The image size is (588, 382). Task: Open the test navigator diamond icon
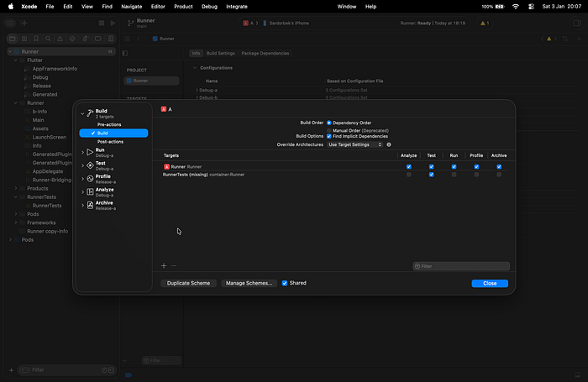tap(72, 39)
